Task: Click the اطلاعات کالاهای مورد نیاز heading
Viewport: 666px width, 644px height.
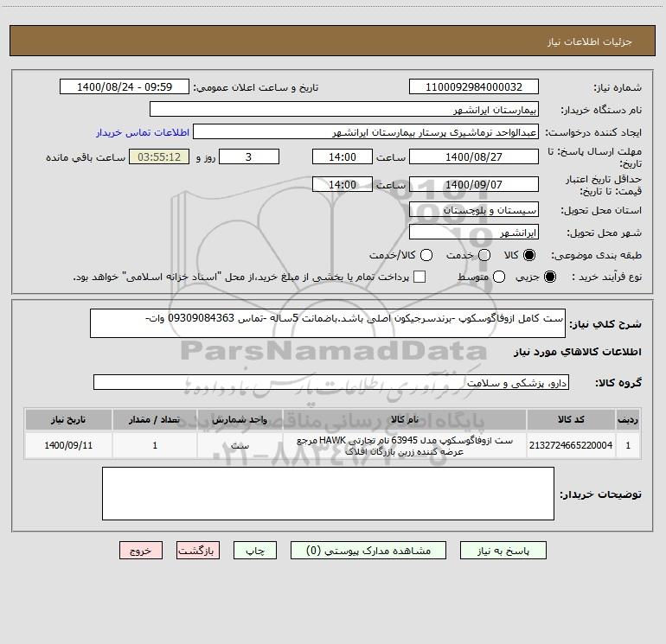Action: tap(577, 352)
